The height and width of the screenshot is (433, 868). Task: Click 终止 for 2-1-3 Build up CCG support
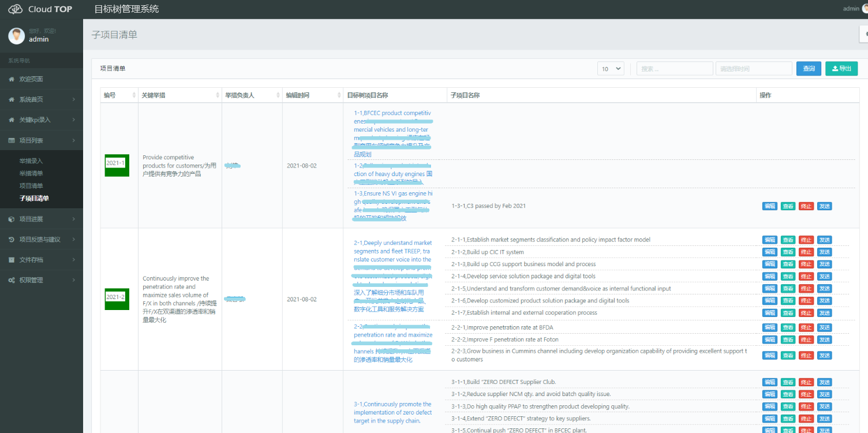[806, 264]
